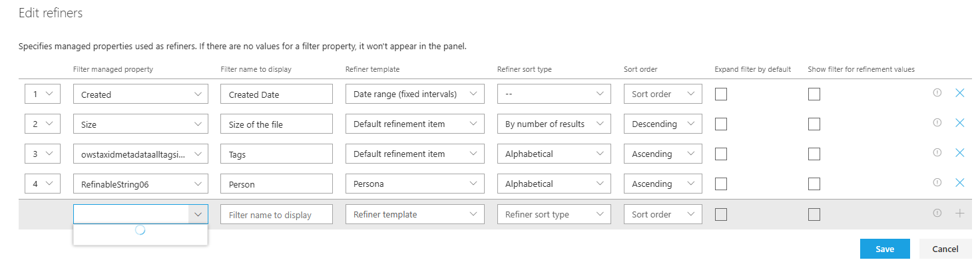Enable show filter for Person row
980x280 pixels.
tap(814, 184)
